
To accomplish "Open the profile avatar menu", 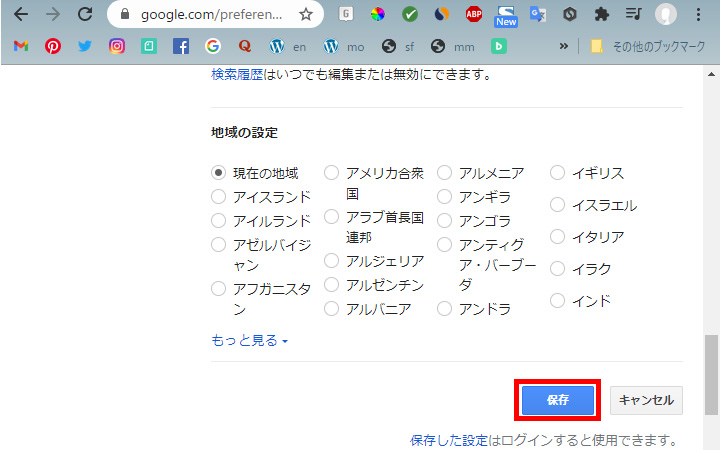I will point(665,14).
